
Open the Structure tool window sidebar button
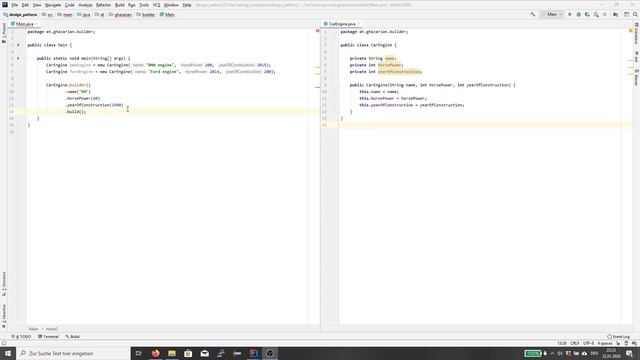(4, 284)
